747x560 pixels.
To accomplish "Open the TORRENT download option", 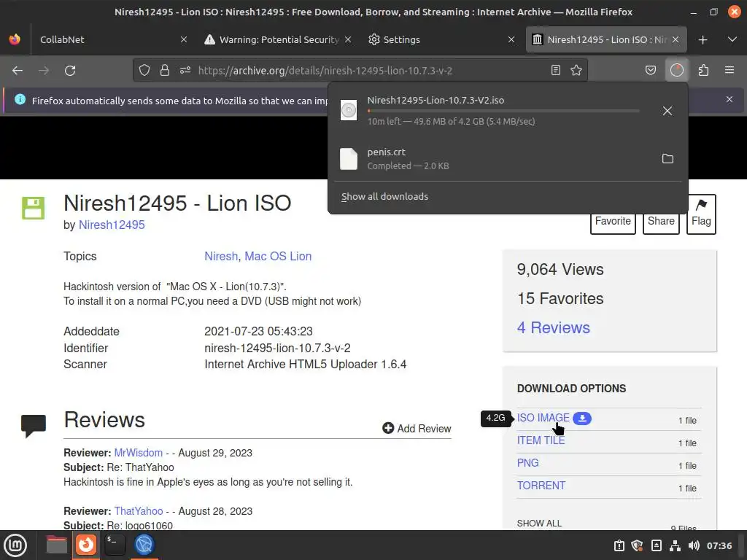I will 541,486.
